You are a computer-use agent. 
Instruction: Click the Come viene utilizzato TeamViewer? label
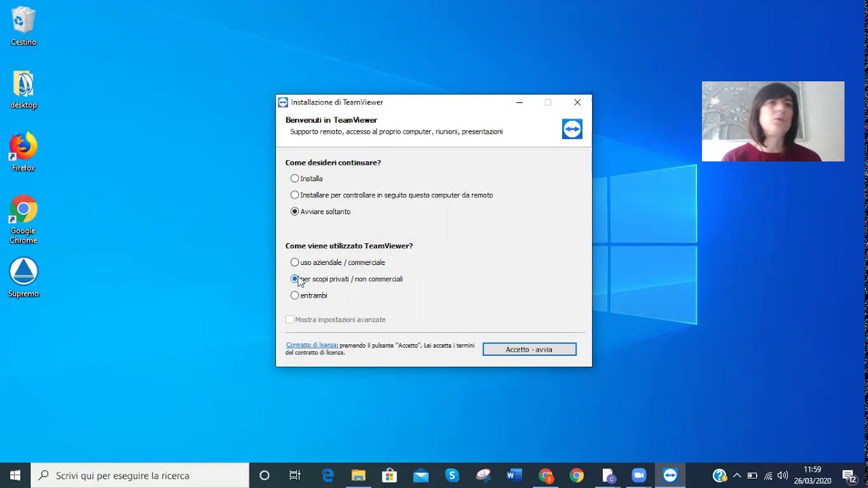pos(349,246)
